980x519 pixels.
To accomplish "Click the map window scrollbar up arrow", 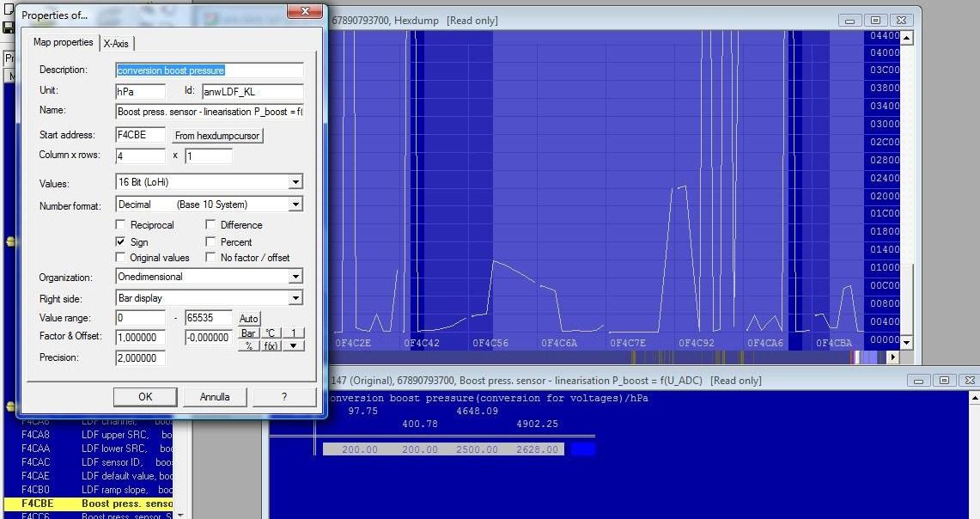I will pos(974,398).
